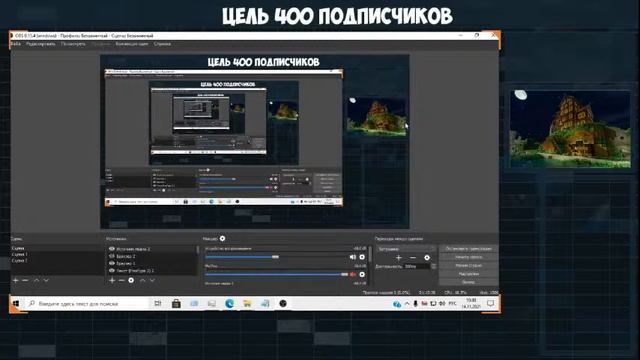The image size is (640, 360).
Task: Remove selected scene with minus icon
Action: [25, 280]
